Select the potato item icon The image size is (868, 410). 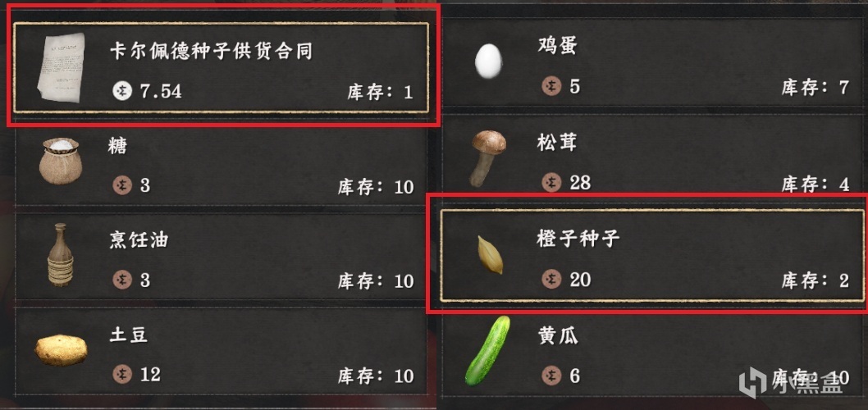(61, 350)
